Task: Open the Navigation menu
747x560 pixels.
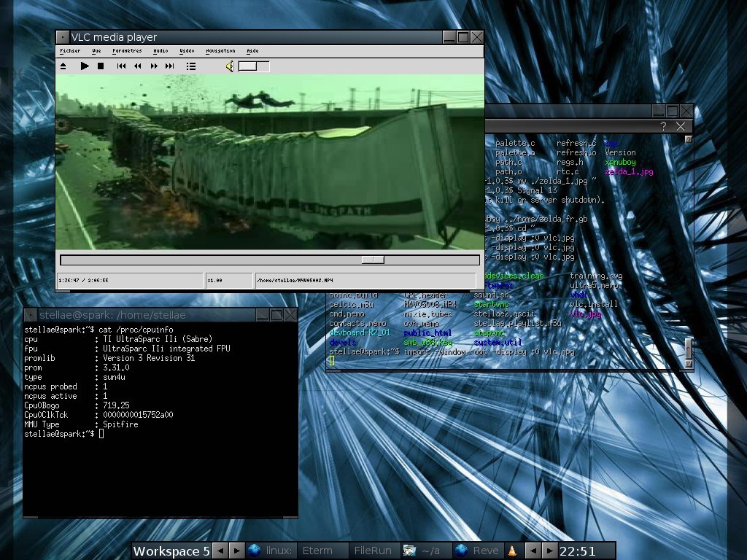Action: tap(220, 51)
